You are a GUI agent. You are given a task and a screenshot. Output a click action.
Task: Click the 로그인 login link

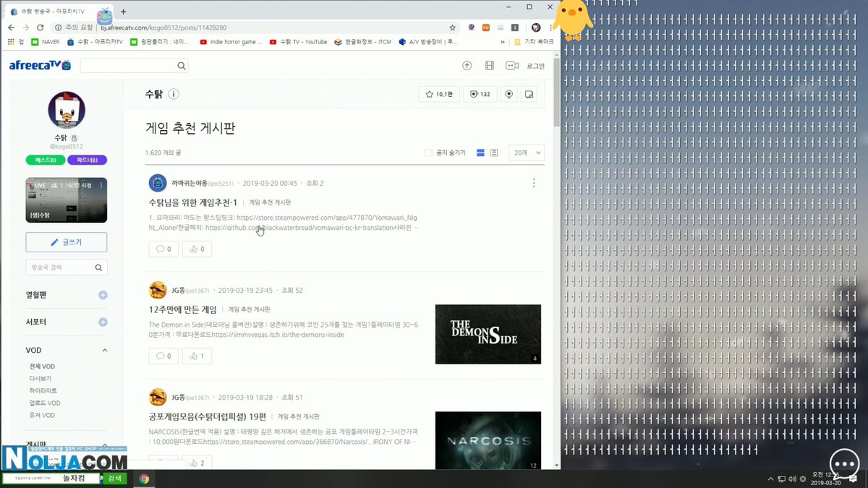535,66
